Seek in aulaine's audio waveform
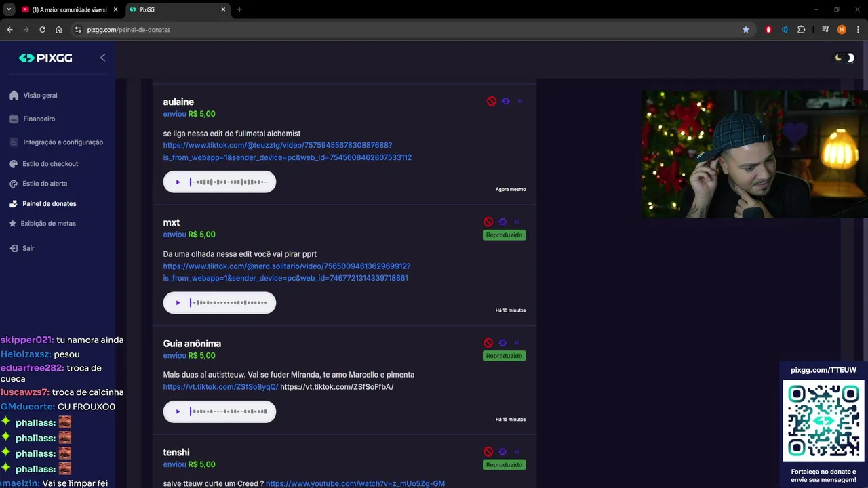Image resolution: width=868 pixels, height=488 pixels. pyautogui.click(x=229, y=182)
